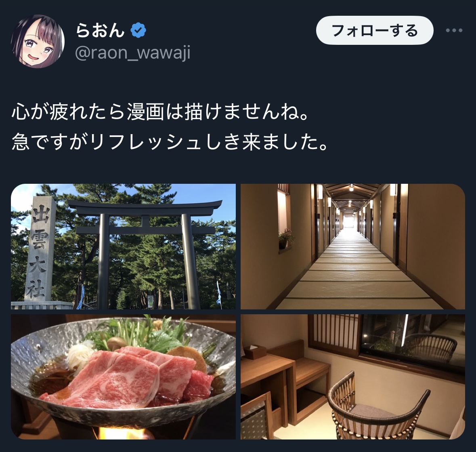
Task: Click the display name らおん
Action: point(101,30)
